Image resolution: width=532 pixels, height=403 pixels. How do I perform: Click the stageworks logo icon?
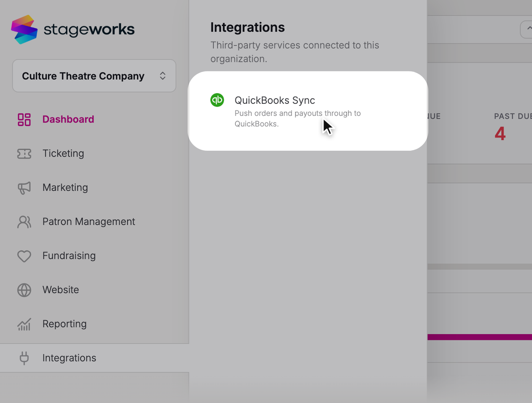[x=24, y=30]
